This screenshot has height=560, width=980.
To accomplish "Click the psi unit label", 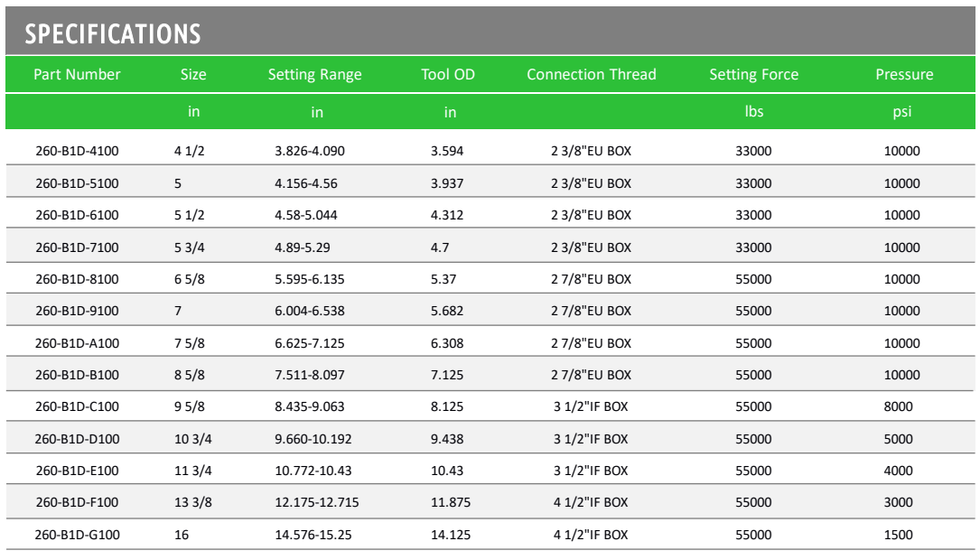I will (902, 113).
